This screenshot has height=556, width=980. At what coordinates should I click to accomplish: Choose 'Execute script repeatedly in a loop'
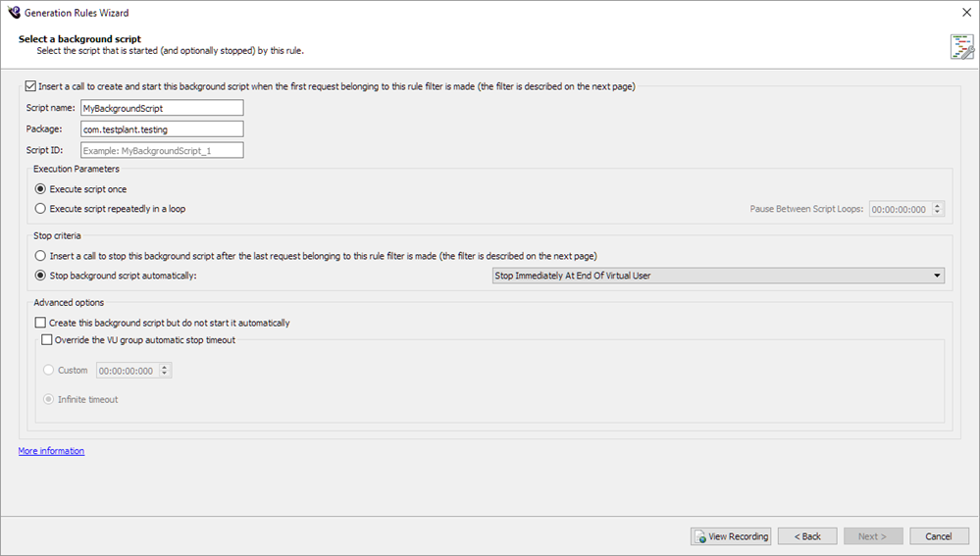click(40, 208)
